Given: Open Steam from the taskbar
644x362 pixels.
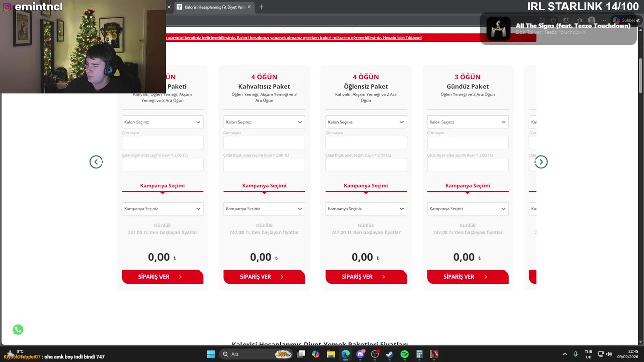Looking at the screenshot, I should 389,354.
